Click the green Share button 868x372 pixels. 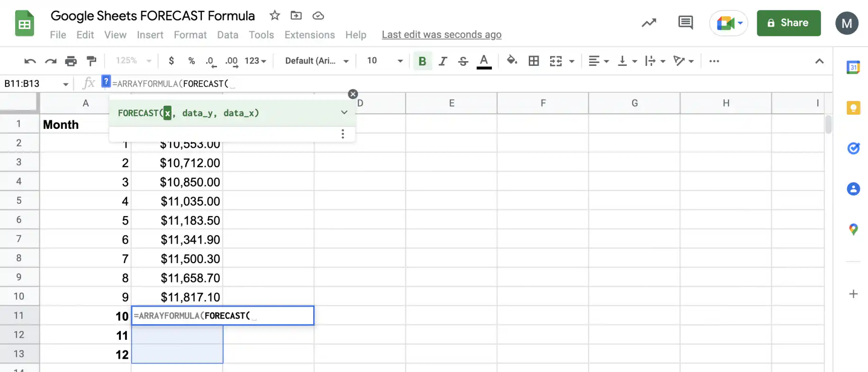[x=788, y=23]
